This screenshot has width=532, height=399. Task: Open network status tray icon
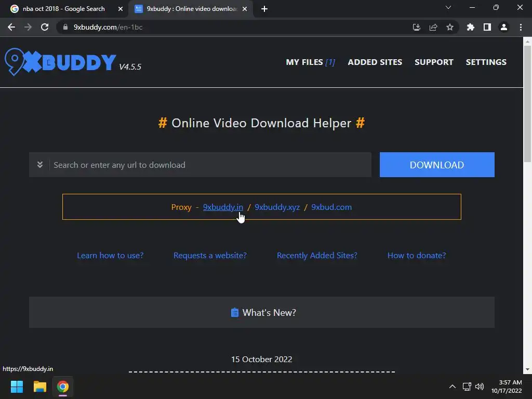tap(467, 387)
